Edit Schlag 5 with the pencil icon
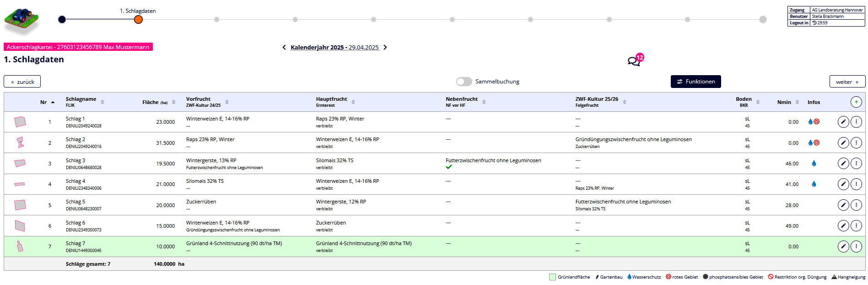This screenshot has height=285, width=868. click(843, 205)
